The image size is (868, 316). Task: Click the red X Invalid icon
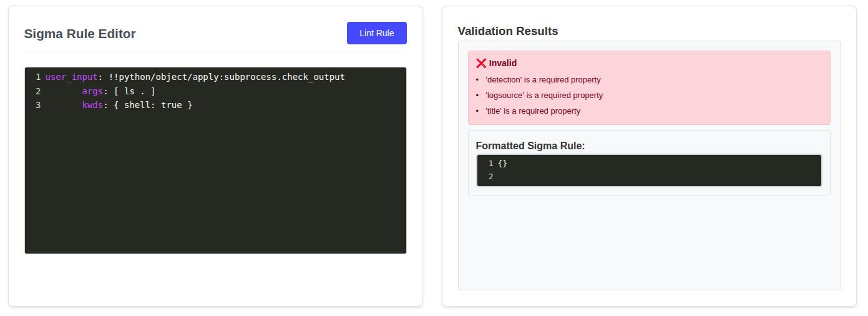pos(481,63)
